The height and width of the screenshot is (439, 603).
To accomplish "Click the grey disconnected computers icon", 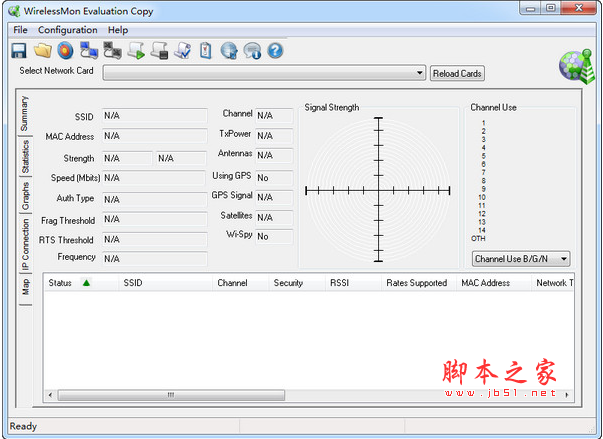I will tap(112, 50).
